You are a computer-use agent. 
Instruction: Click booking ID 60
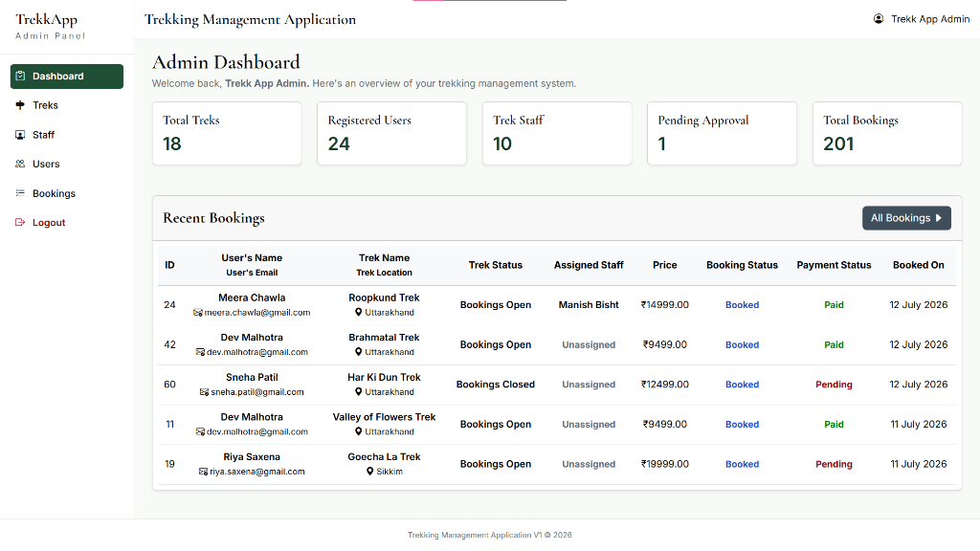[x=170, y=385]
